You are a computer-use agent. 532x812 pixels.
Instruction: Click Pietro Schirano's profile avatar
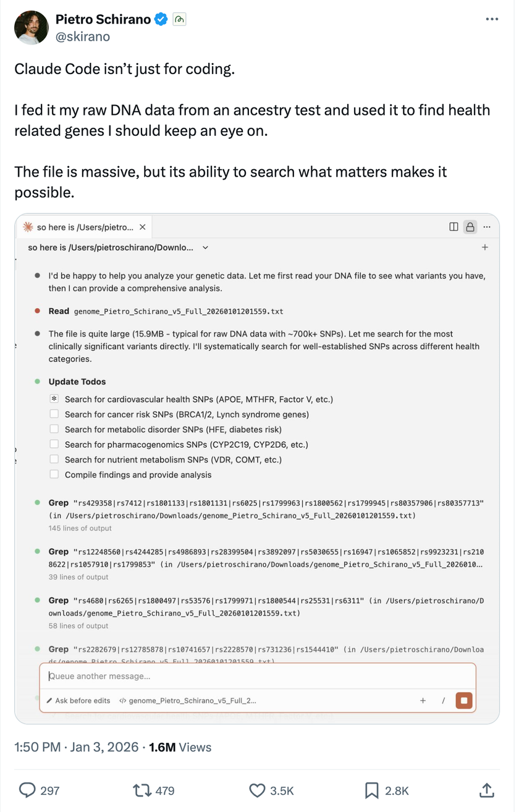point(31,28)
